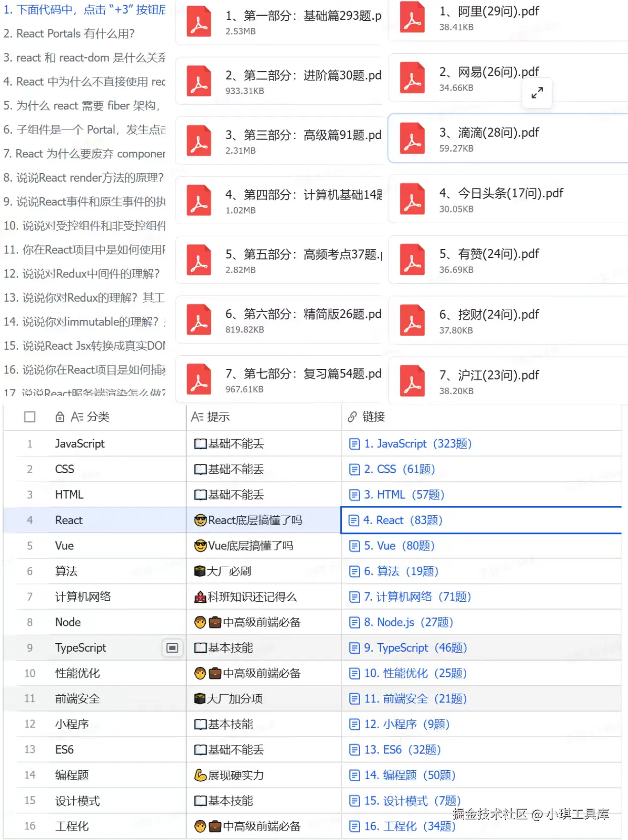Click the lock icon in 分类 column header

(x=60, y=417)
